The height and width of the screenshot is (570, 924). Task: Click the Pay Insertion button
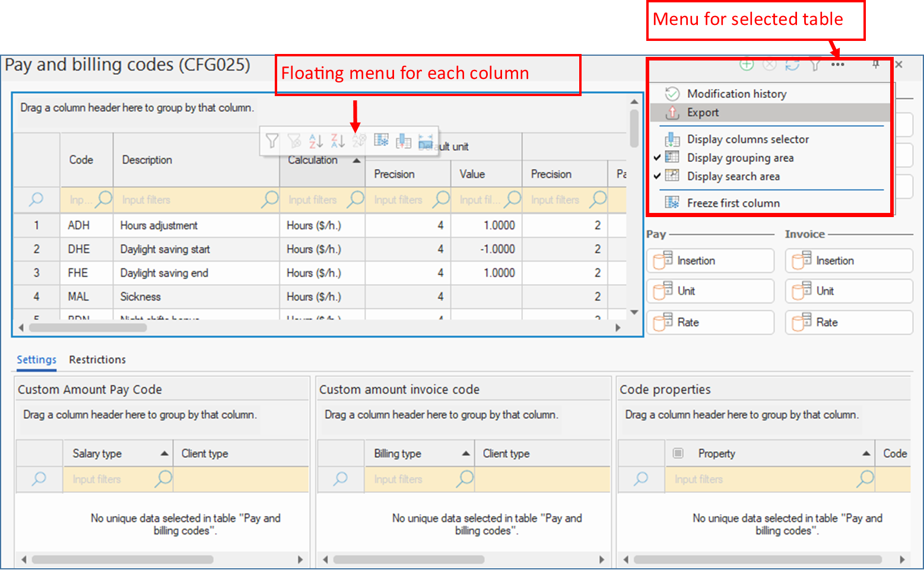pyautogui.click(x=710, y=260)
